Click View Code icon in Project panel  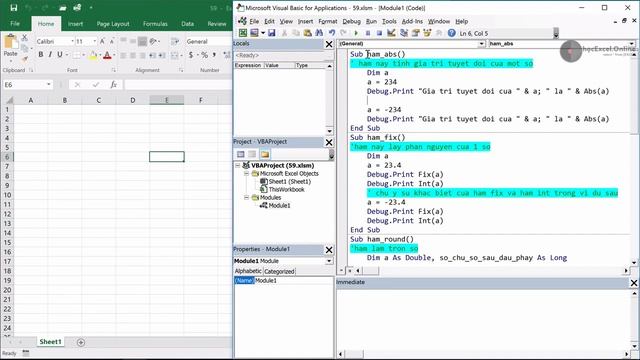pos(240,154)
